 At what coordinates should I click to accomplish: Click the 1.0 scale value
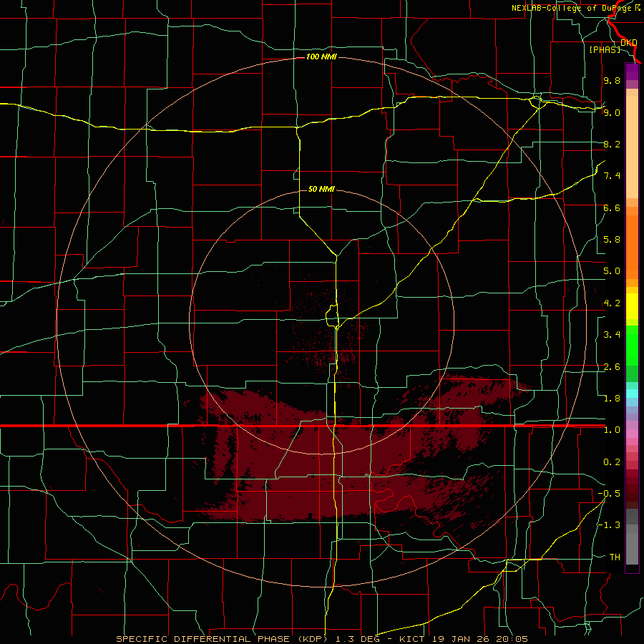tap(612, 430)
